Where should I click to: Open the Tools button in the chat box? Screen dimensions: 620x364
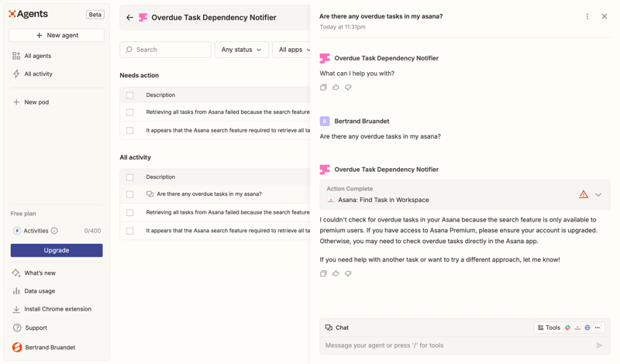(x=549, y=328)
